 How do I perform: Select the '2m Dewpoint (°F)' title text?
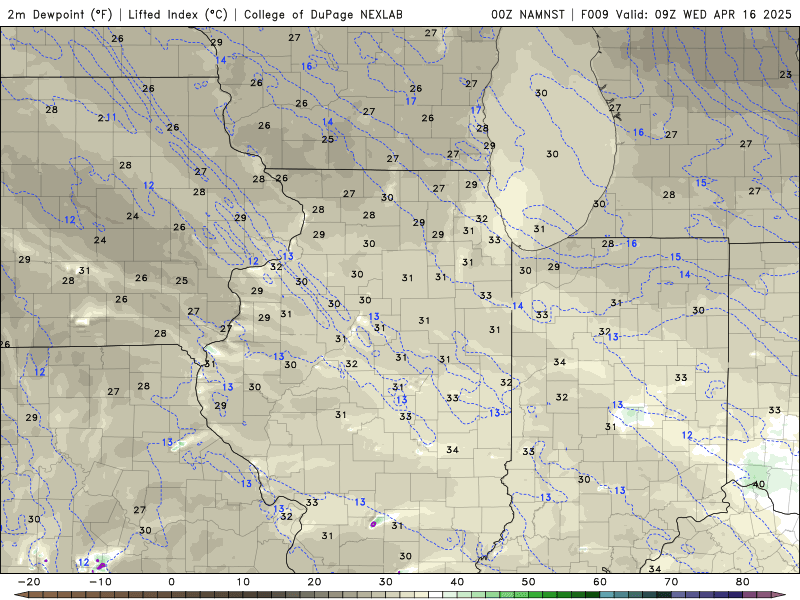click(59, 15)
